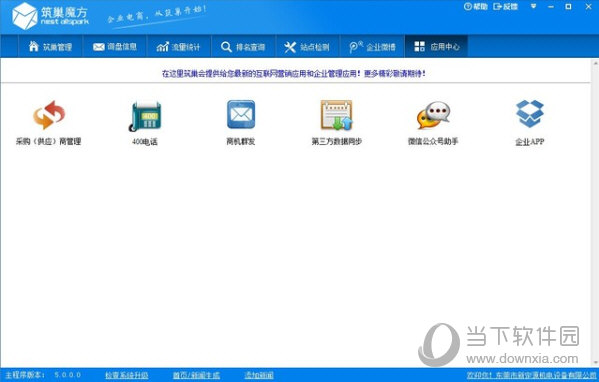Screen dimensions: 599x382
Task: Launch the 微信公众号助手 chat-bubble app
Action: 433,115
